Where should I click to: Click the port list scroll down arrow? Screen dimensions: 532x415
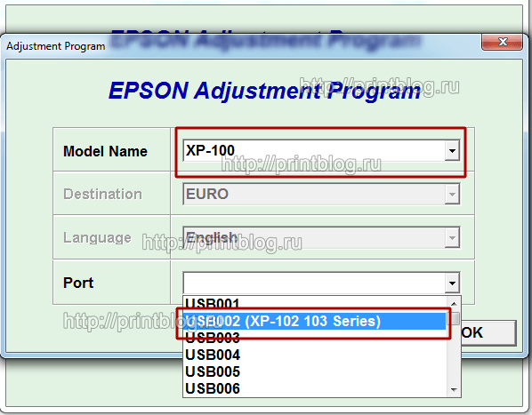454,390
